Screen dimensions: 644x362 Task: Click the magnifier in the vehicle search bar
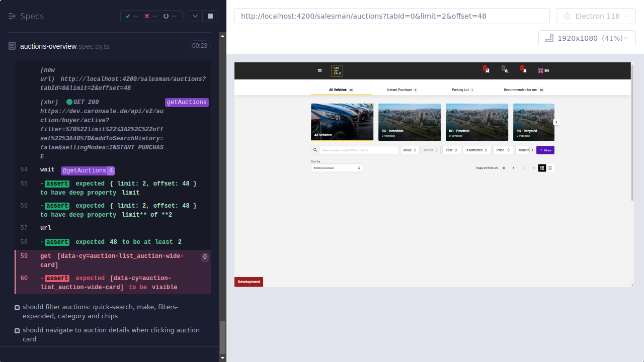tap(315, 150)
